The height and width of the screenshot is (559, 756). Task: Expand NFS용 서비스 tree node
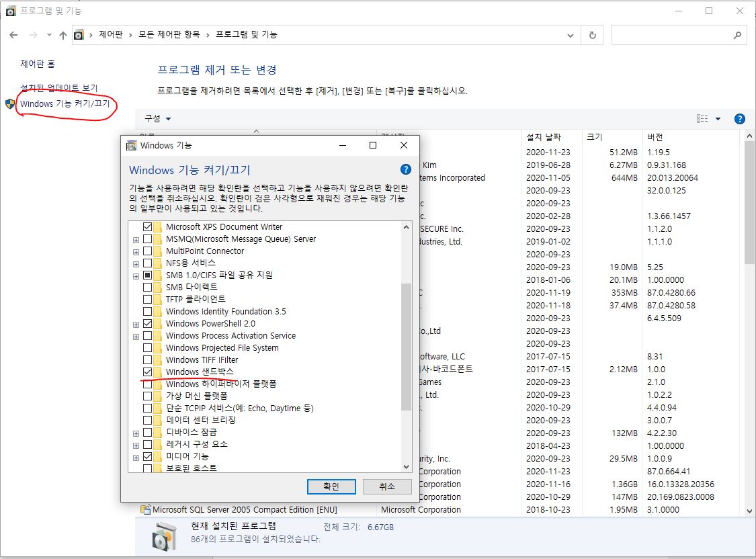(136, 263)
